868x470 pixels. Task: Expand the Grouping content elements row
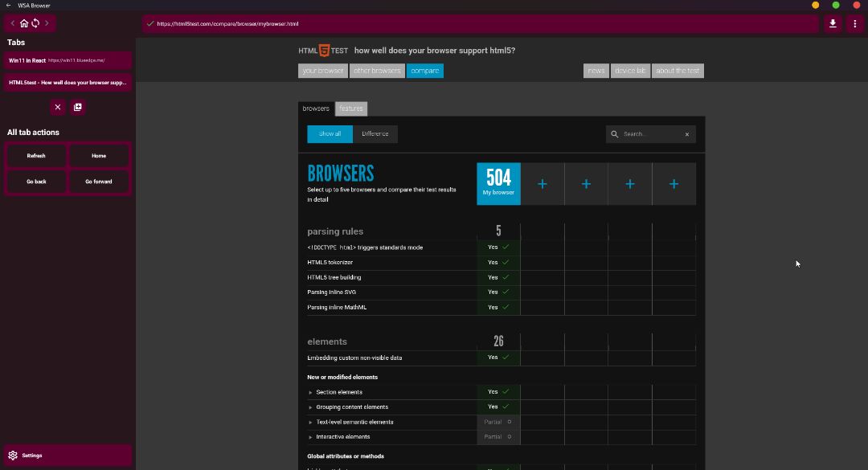310,407
